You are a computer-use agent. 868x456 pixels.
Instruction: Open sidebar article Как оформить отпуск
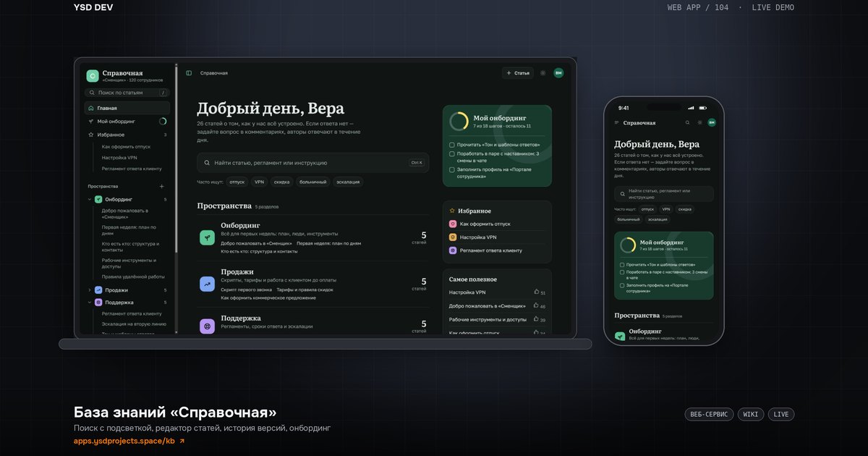(x=126, y=146)
